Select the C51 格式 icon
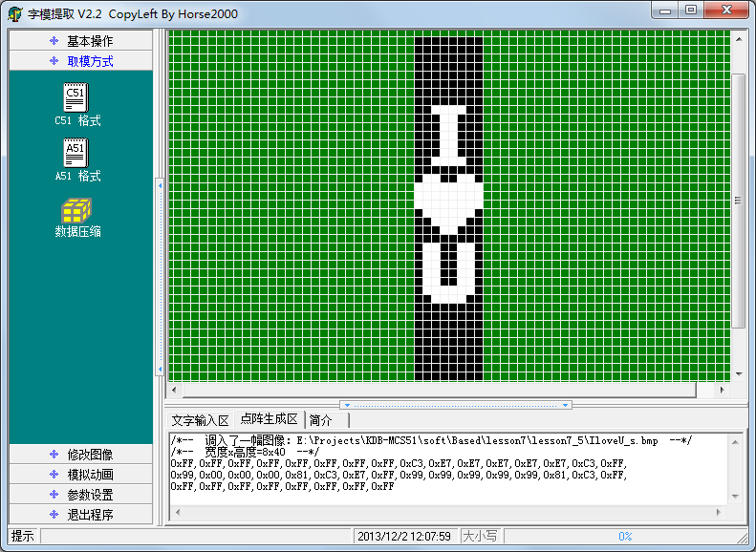 [76, 99]
